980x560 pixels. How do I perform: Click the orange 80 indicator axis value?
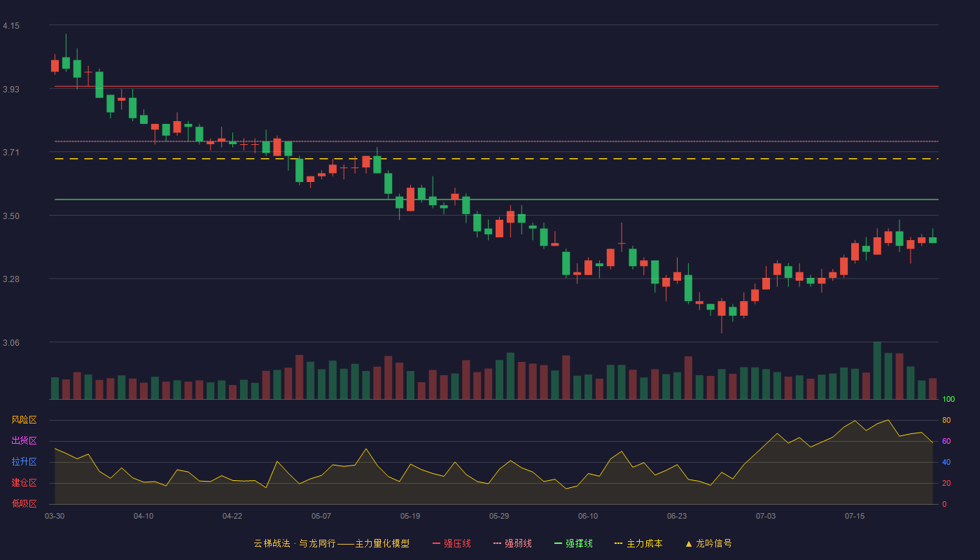point(946,420)
